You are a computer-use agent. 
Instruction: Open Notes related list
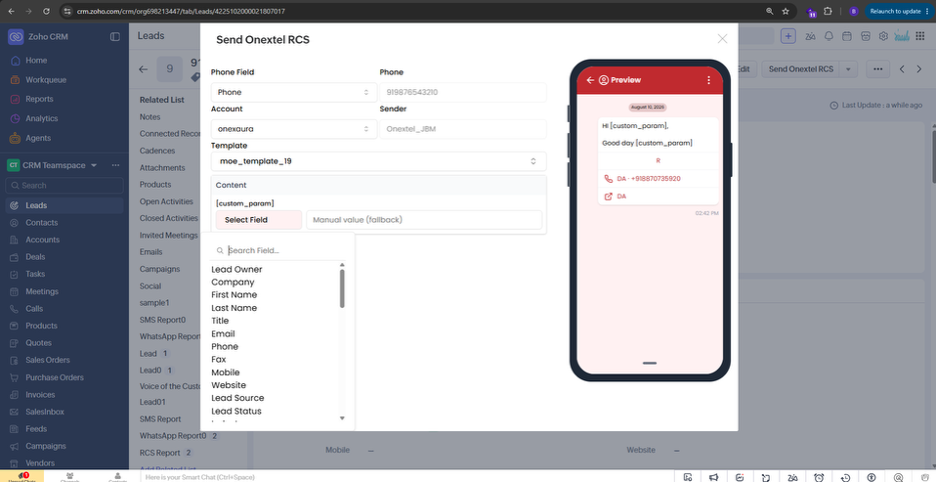[x=150, y=117]
